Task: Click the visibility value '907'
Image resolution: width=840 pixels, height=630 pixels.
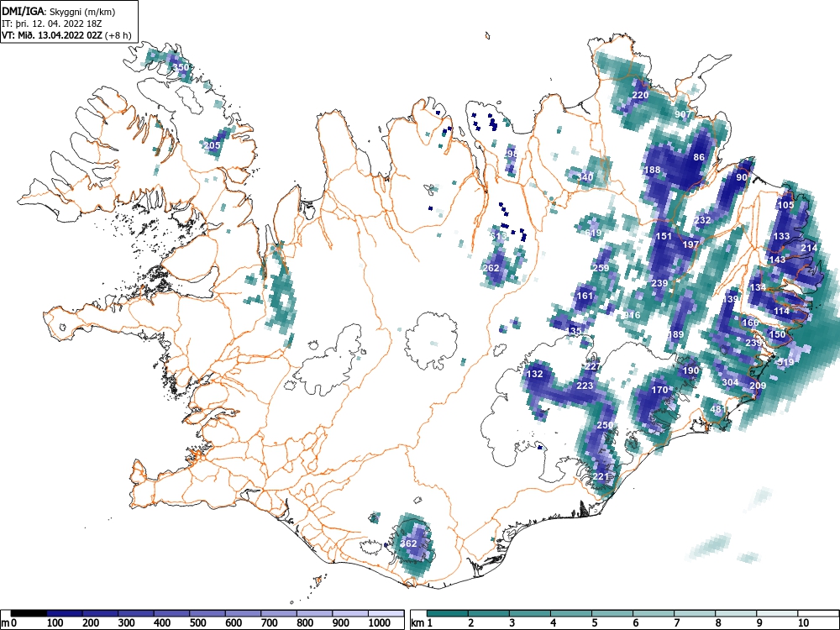Action: coord(683,114)
